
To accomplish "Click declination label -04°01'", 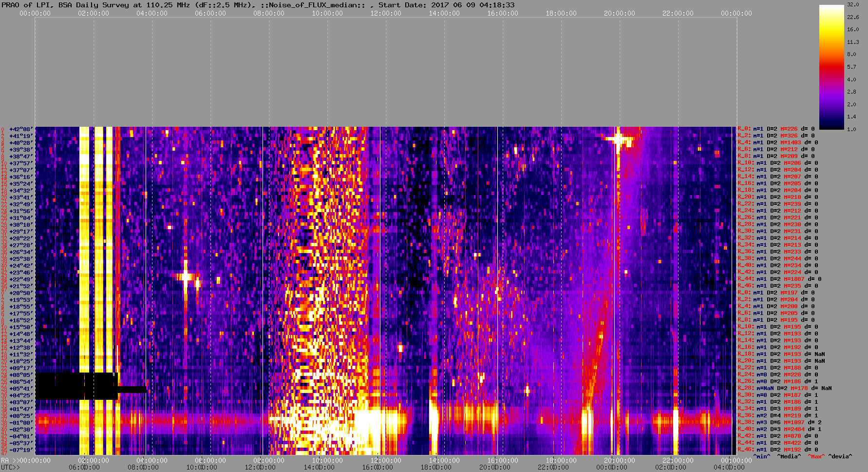I will pyautogui.click(x=21, y=436).
